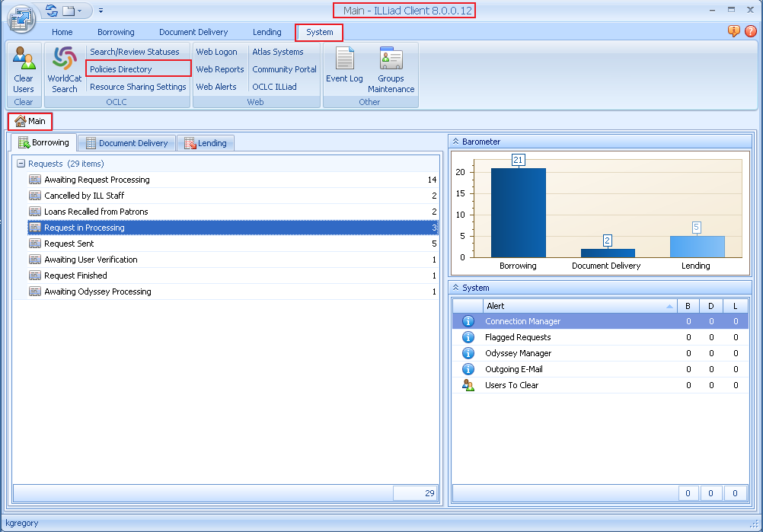
Task: Click the ILLiad application logo button
Action: (21, 19)
